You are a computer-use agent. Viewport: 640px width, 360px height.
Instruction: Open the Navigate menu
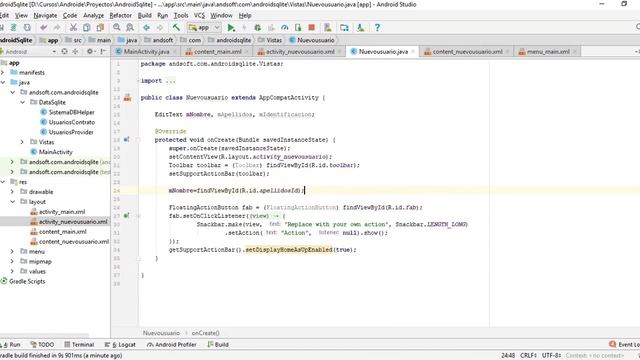(45, 16)
